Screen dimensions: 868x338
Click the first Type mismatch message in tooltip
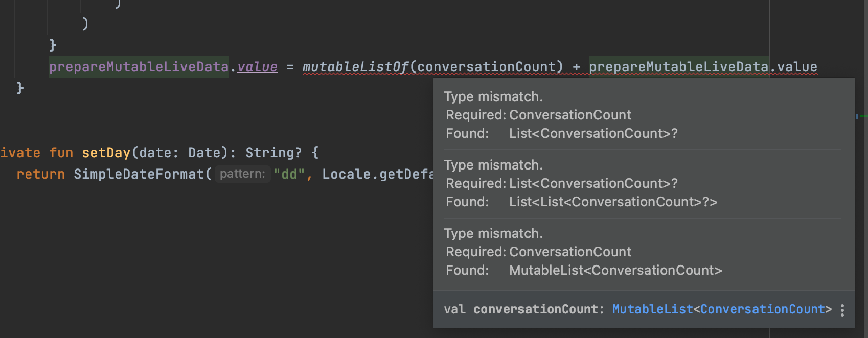point(493,96)
